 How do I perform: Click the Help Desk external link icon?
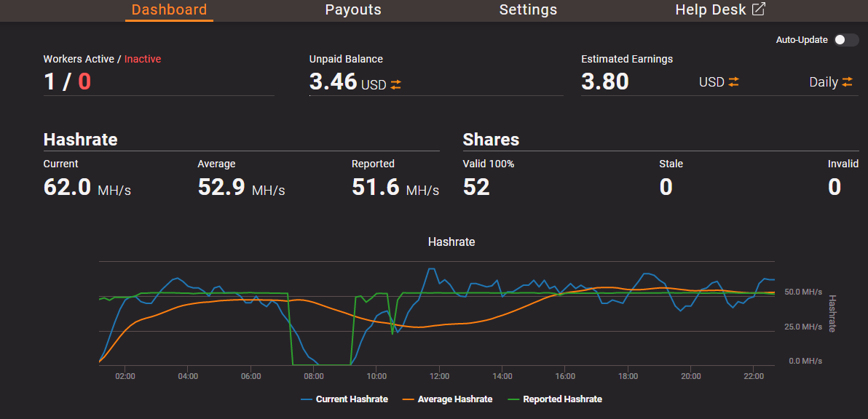coord(758,9)
